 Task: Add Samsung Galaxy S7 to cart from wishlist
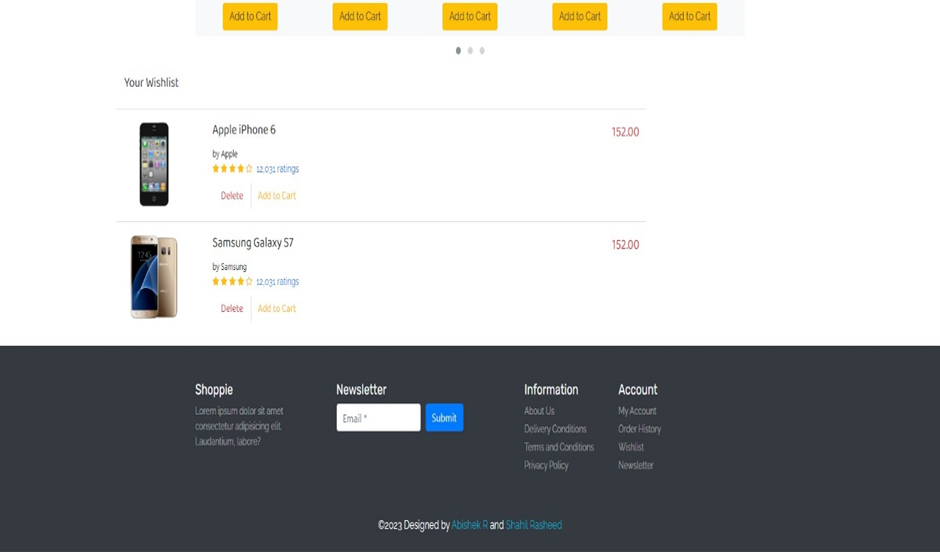277,308
